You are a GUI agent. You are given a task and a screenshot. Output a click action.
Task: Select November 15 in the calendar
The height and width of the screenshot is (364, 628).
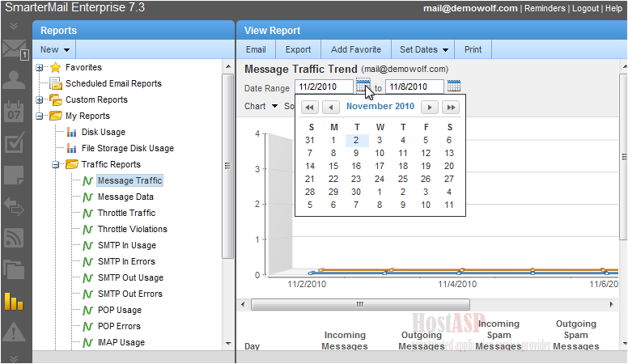[333, 166]
